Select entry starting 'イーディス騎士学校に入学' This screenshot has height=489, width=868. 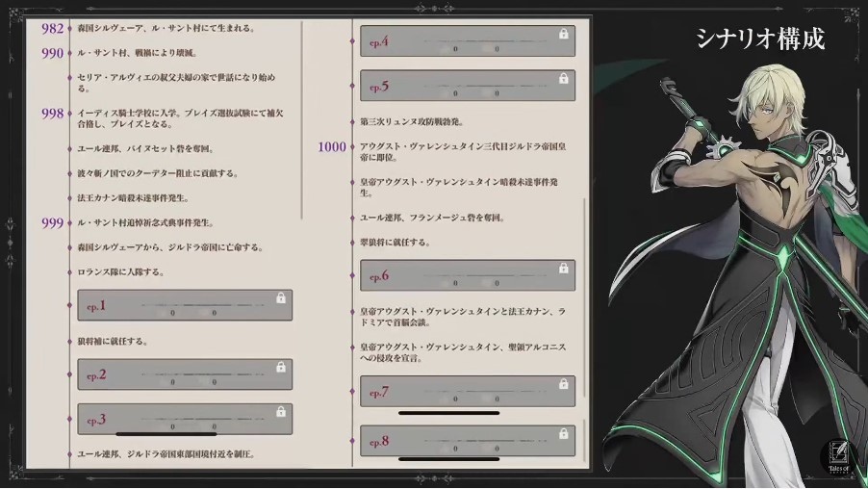coord(181,118)
